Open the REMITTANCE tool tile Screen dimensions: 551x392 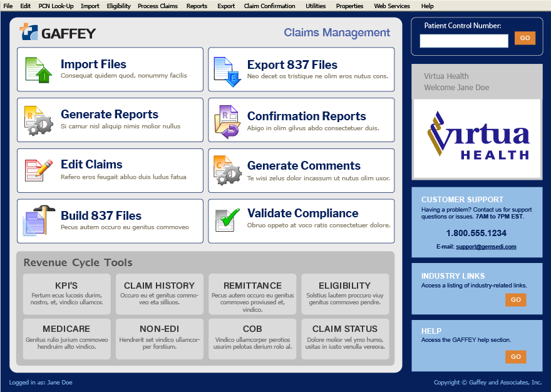pyautogui.click(x=252, y=294)
